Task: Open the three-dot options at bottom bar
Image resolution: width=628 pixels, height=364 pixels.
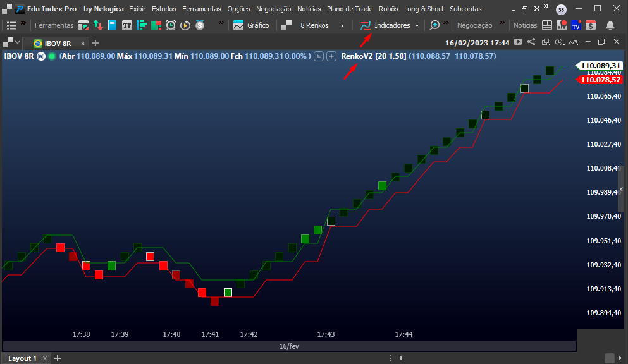Action: pos(390,358)
